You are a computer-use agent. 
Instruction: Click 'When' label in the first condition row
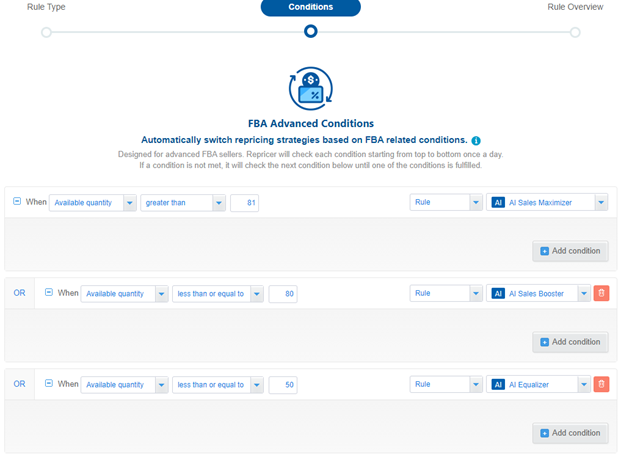tap(36, 202)
